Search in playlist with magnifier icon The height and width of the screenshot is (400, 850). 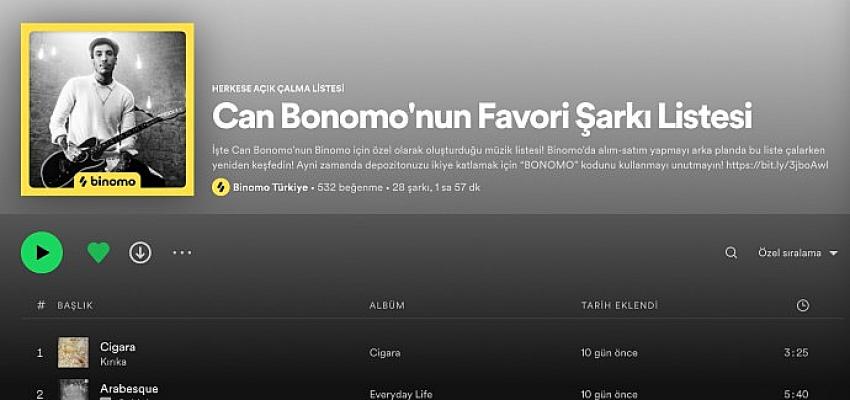[731, 253]
